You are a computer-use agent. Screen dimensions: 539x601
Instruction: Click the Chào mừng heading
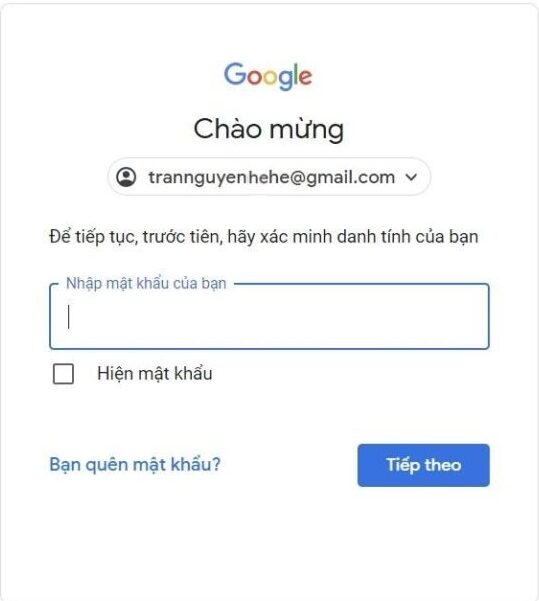(269, 130)
